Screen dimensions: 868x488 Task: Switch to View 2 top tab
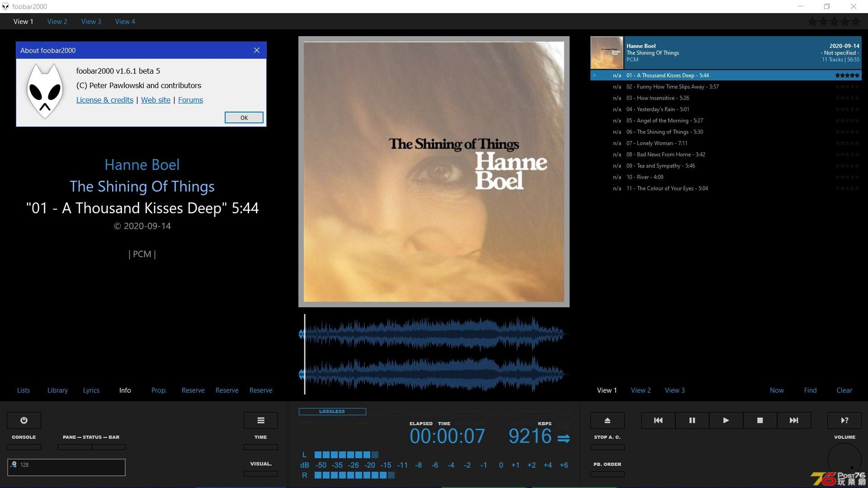pyautogui.click(x=57, y=21)
